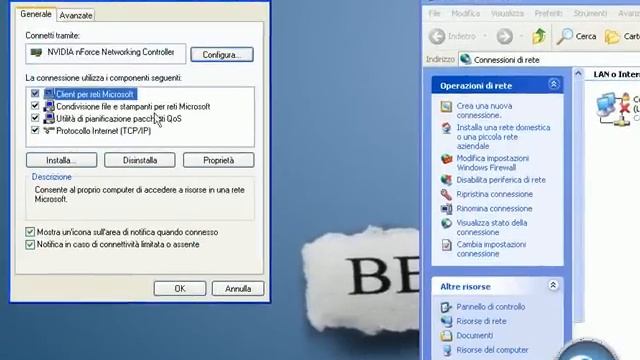Click the Cerca search toolbar button

tap(576, 36)
